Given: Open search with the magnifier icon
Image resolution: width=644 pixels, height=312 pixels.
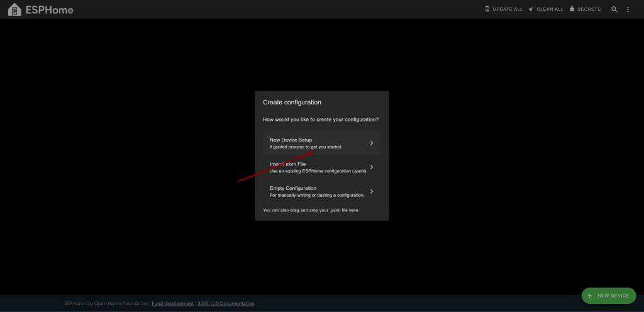Looking at the screenshot, I should tap(614, 9).
